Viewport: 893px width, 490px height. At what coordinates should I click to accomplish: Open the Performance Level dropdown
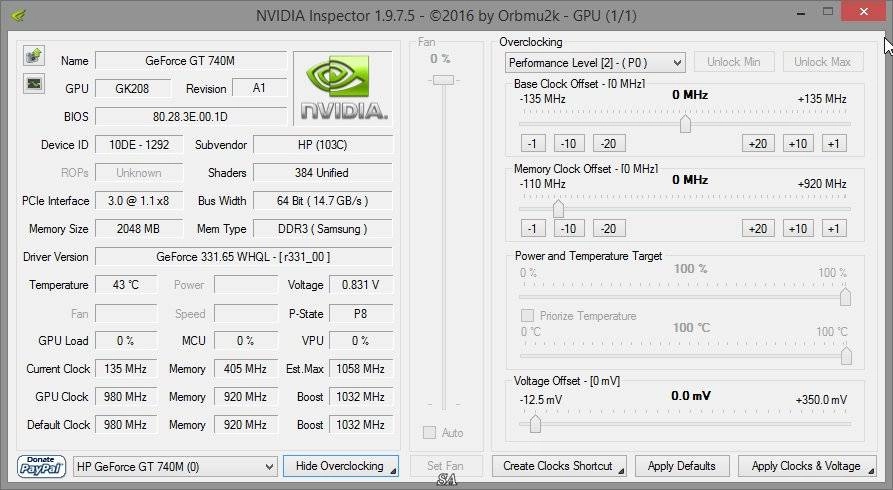pyautogui.click(x=595, y=62)
